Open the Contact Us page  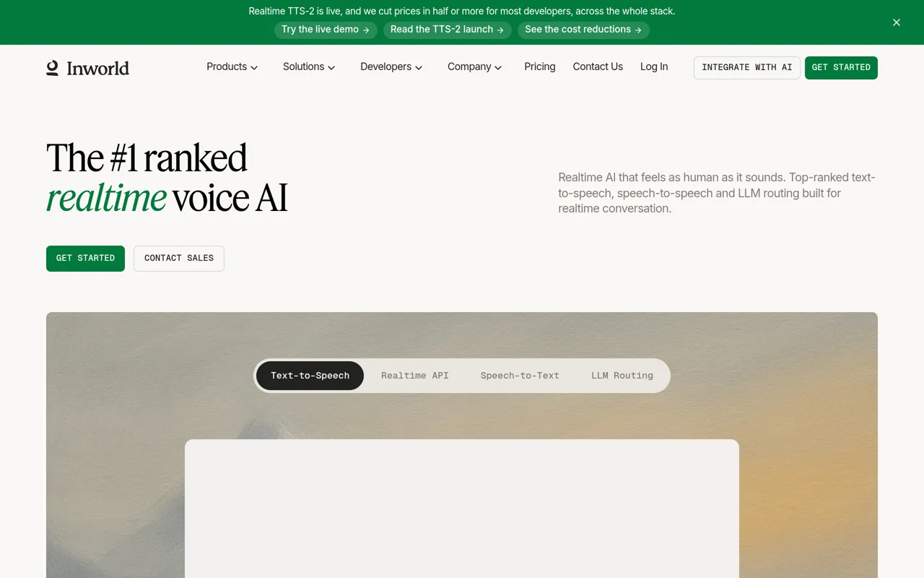click(x=598, y=66)
